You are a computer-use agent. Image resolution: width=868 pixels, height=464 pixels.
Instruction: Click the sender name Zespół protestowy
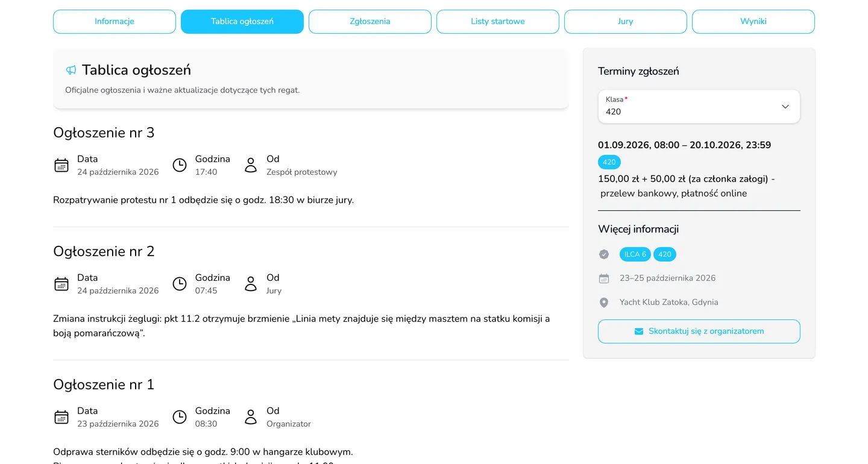click(x=302, y=172)
